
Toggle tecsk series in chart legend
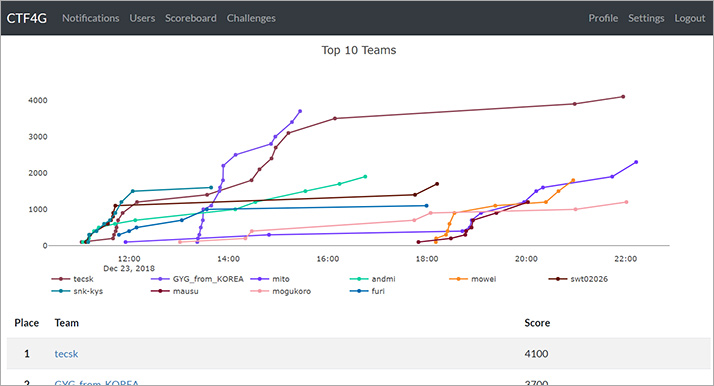point(73,279)
